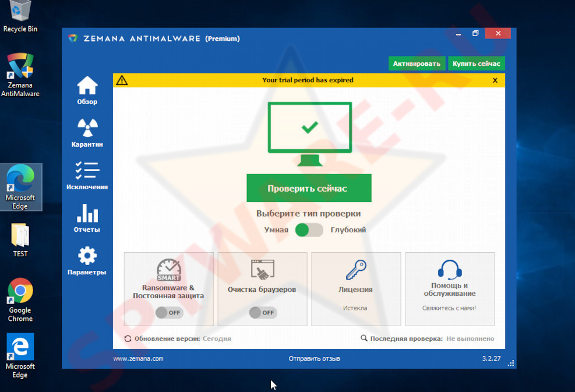The image size is (575, 392).
Task: Open the TEST folder on desktop
Action: coord(20,240)
